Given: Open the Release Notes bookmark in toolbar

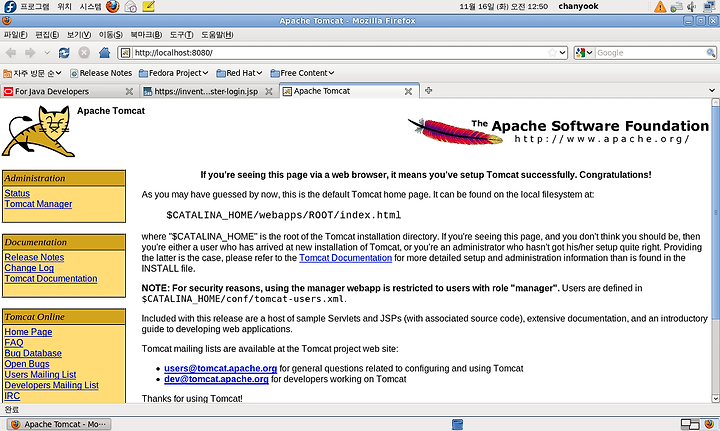Looking at the screenshot, I should point(101,73).
